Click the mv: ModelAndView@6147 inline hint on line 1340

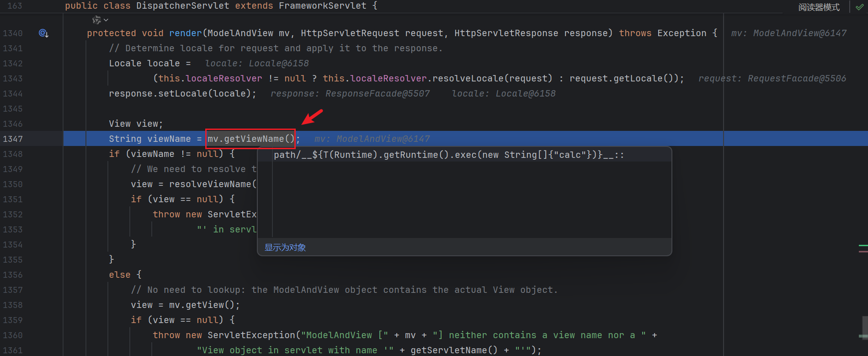pyautogui.click(x=788, y=33)
